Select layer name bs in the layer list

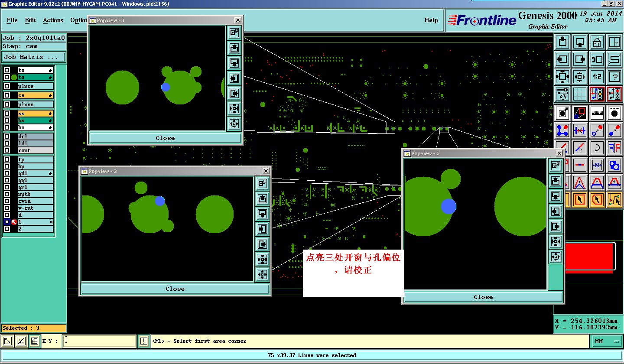[x=35, y=120]
